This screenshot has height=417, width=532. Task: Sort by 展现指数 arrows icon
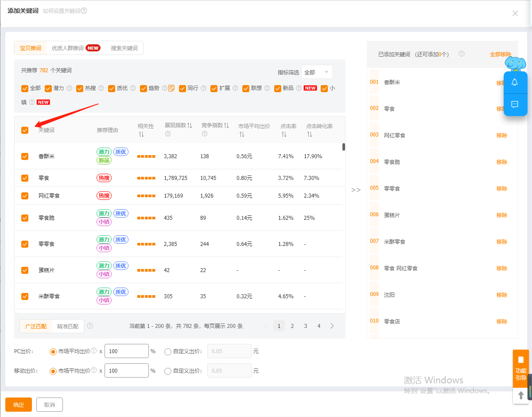(x=190, y=126)
